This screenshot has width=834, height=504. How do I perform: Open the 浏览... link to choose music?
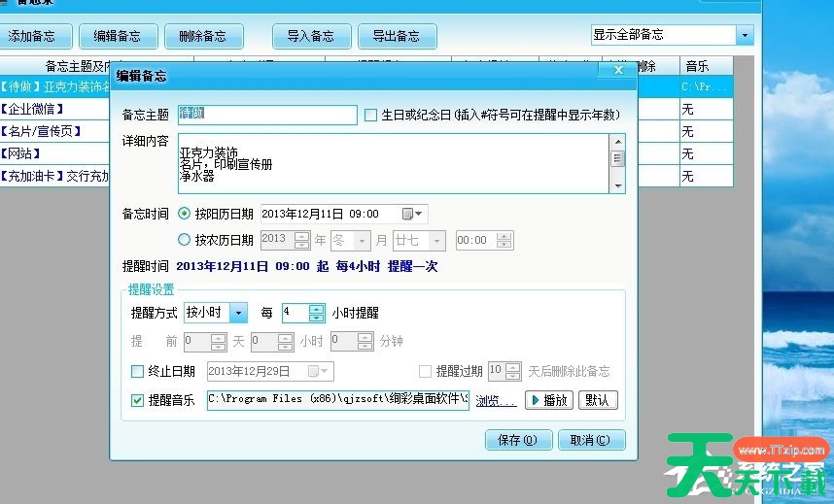pyautogui.click(x=496, y=400)
